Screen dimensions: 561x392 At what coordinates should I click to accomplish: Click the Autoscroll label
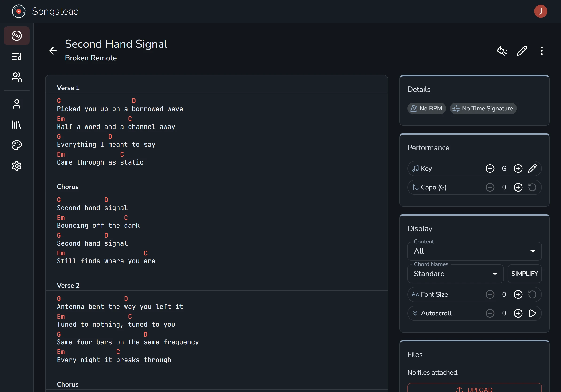tap(436, 313)
